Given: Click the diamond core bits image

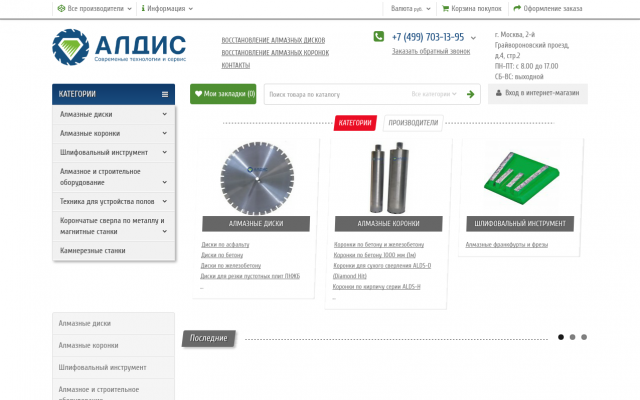Looking at the screenshot, I should point(389,178).
